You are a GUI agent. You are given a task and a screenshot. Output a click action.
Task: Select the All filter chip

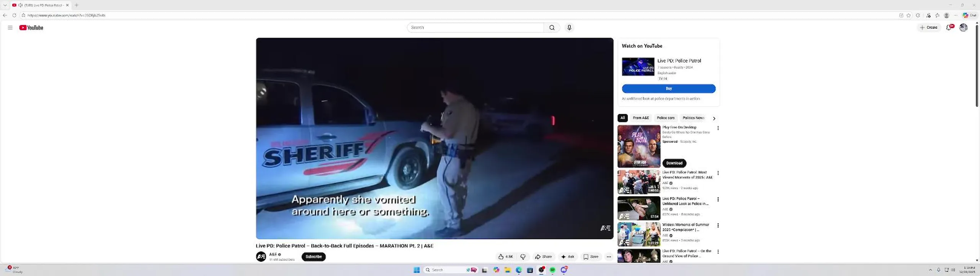[x=622, y=118]
